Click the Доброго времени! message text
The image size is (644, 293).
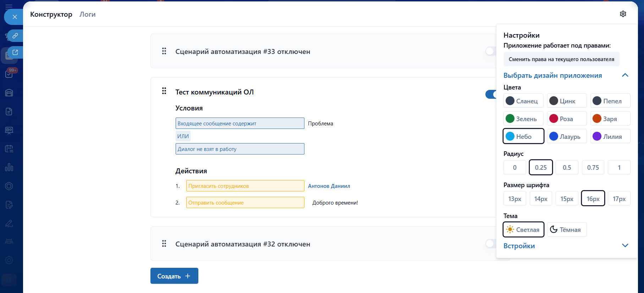pos(335,203)
